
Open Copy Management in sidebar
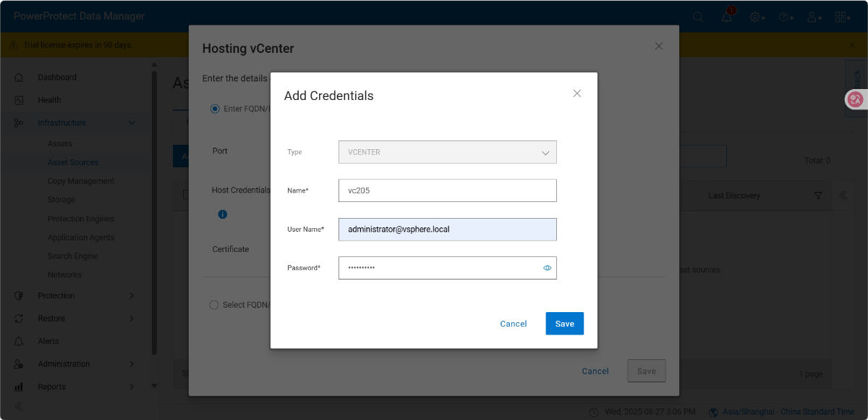81,181
